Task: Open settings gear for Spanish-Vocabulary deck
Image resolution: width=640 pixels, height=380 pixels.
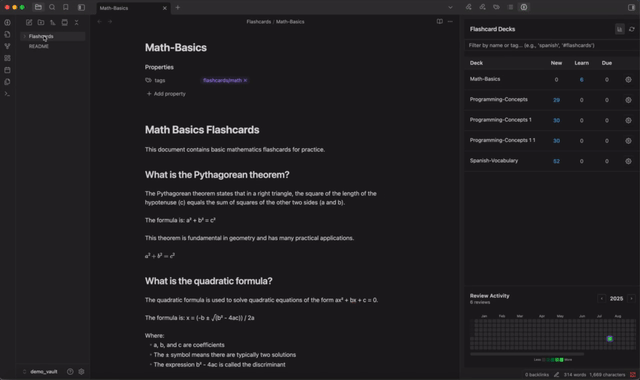Action: coord(628,161)
